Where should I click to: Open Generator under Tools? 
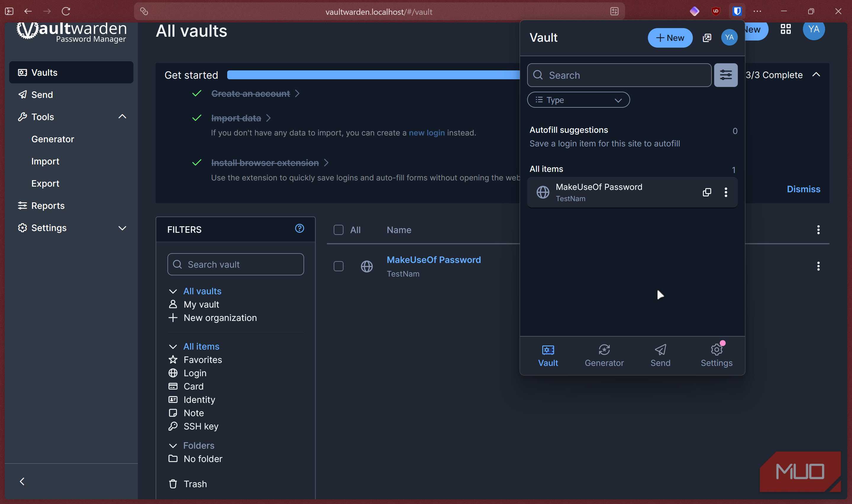coord(53,139)
